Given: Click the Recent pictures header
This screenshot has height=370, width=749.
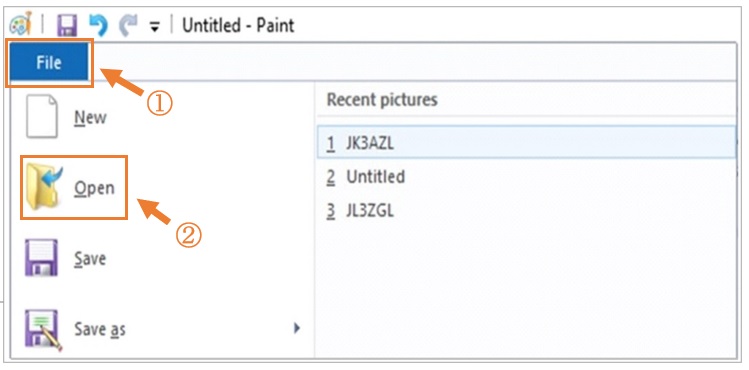Looking at the screenshot, I should [x=382, y=99].
